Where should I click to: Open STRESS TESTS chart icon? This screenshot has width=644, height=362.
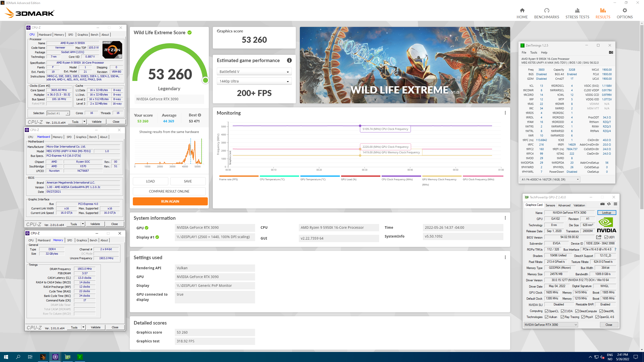click(x=577, y=10)
